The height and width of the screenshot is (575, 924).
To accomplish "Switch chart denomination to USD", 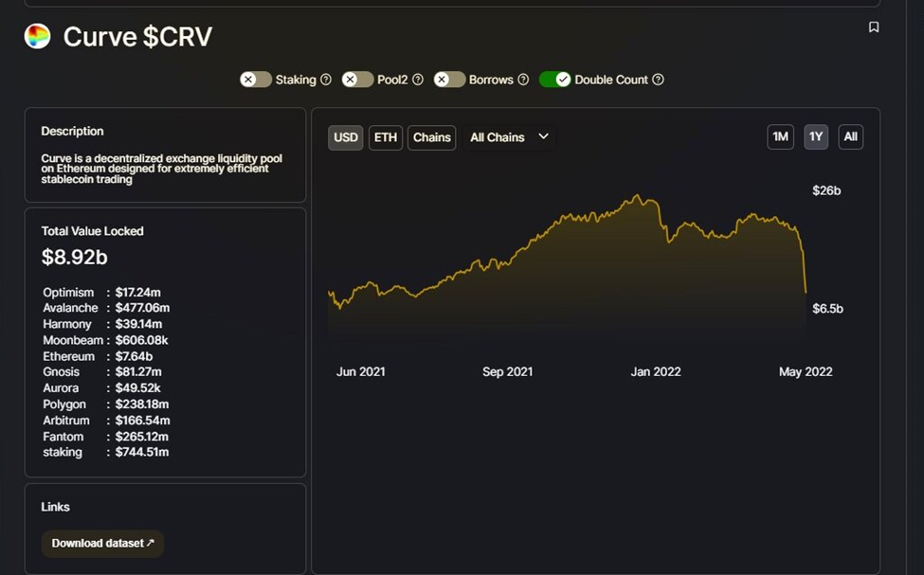I will (345, 137).
